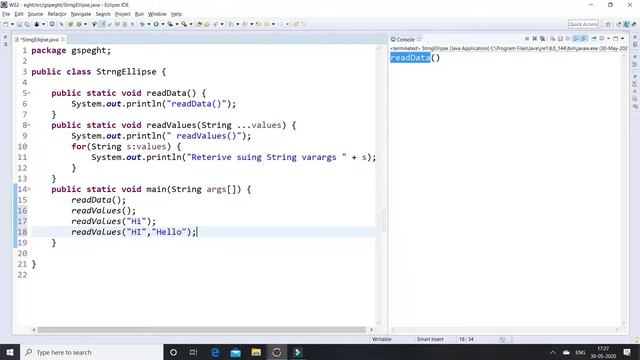Click 'package gspeght;' on line 1
The height and width of the screenshot is (360, 640).
coord(71,51)
